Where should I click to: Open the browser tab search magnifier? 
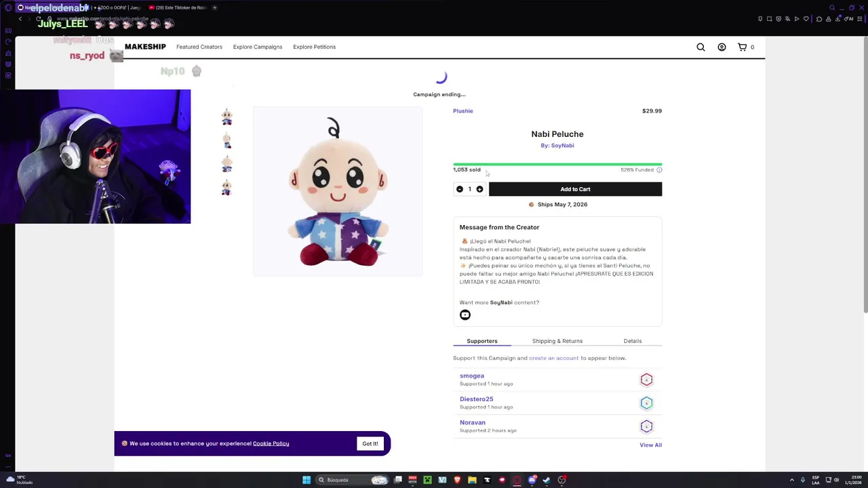[832, 7]
